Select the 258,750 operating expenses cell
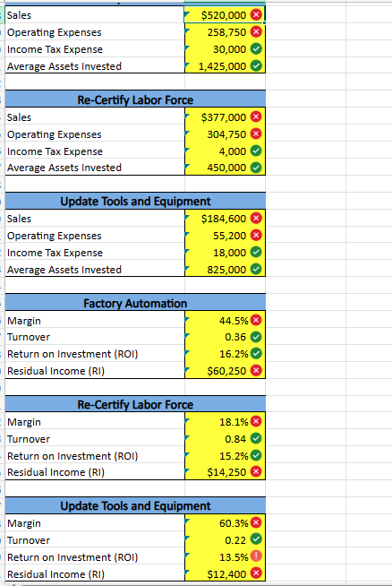 (x=226, y=32)
